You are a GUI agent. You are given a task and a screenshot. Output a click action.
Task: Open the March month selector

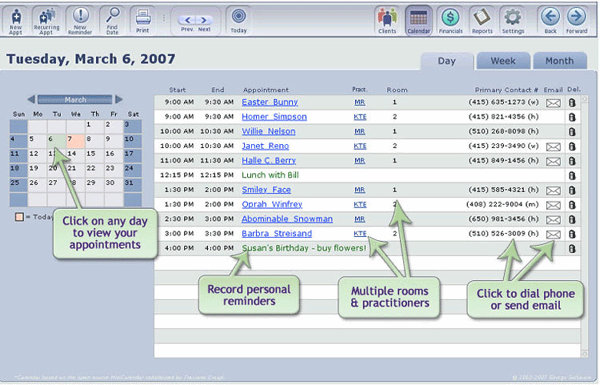75,100
